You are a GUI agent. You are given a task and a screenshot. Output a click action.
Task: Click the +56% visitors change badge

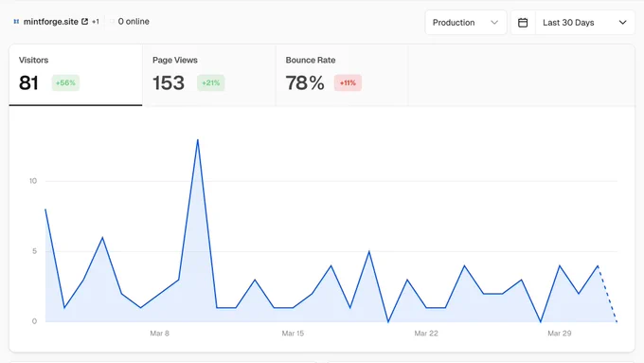coord(65,82)
